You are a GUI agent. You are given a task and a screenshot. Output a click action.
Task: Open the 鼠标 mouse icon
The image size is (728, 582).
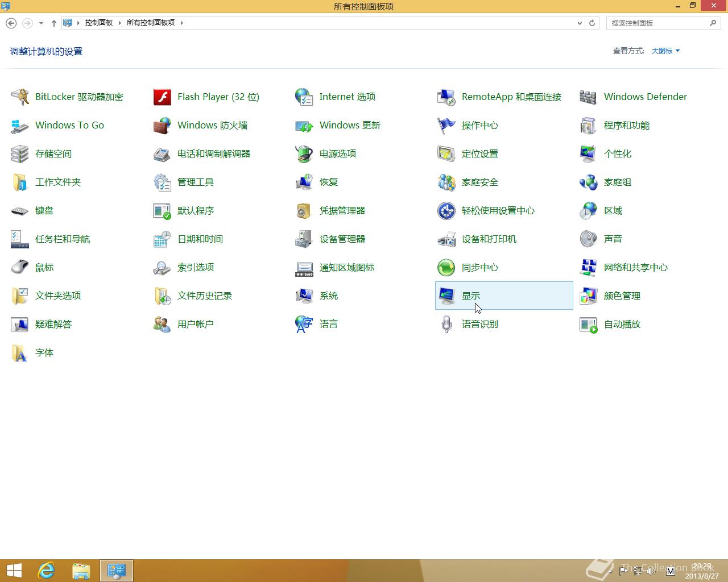[x=20, y=267]
